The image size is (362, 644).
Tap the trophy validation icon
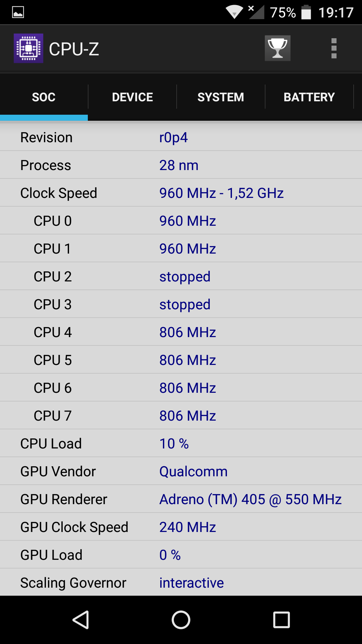tap(278, 48)
